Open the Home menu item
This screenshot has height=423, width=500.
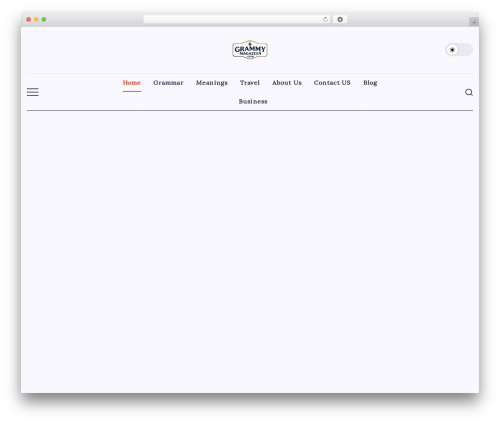(x=132, y=83)
